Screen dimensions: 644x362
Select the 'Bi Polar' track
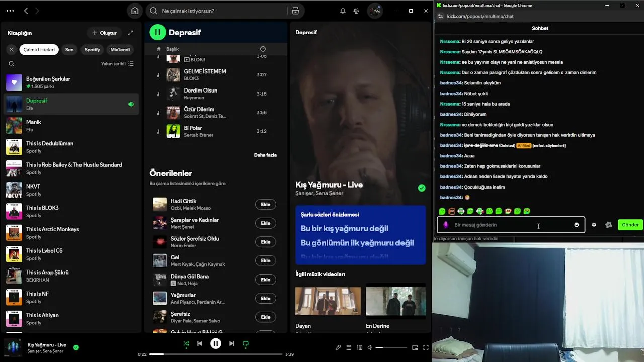[216, 131]
